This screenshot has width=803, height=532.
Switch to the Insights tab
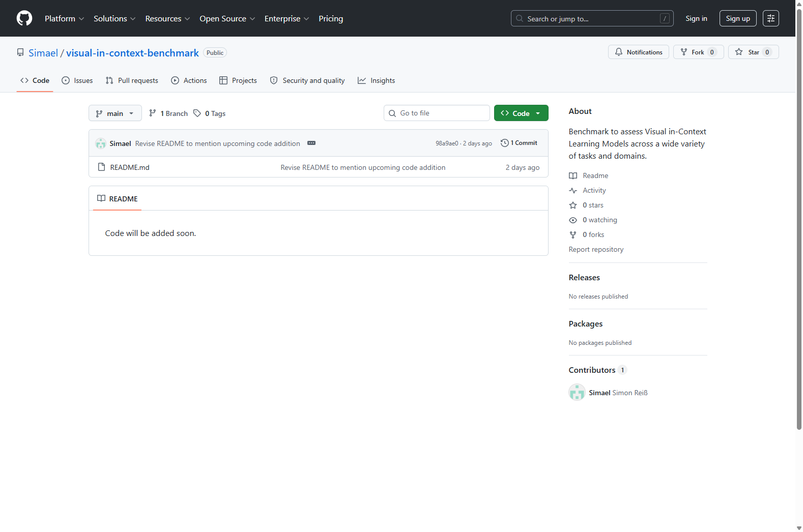point(376,80)
